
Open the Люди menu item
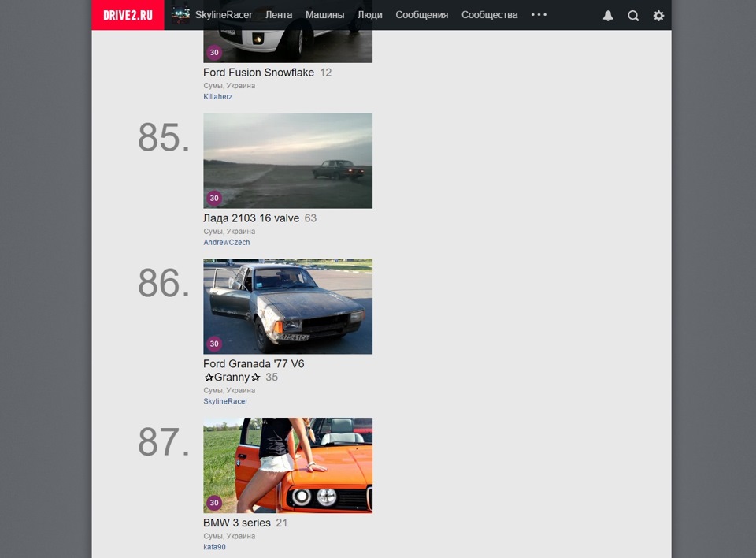(370, 15)
